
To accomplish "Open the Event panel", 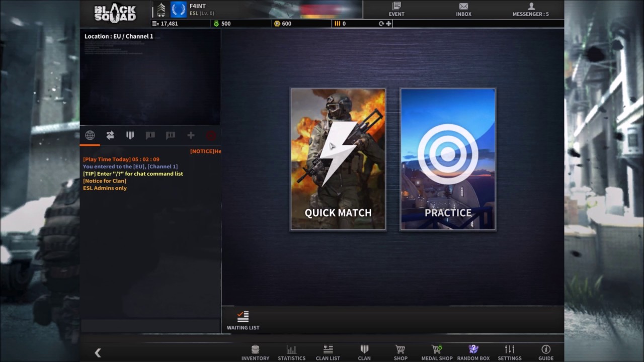I will click(396, 10).
